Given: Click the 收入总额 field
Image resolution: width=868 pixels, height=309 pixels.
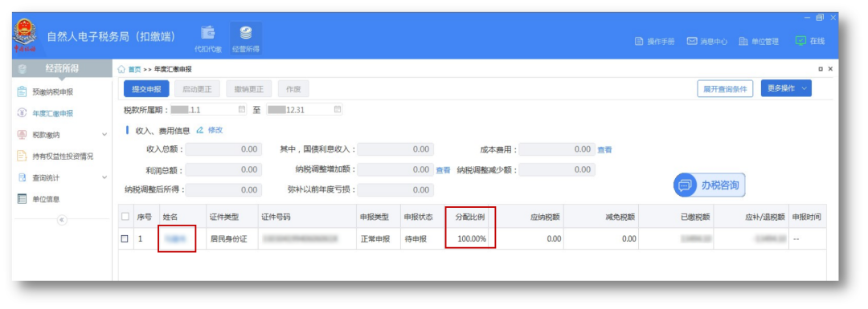Looking at the screenshot, I should 223,149.
